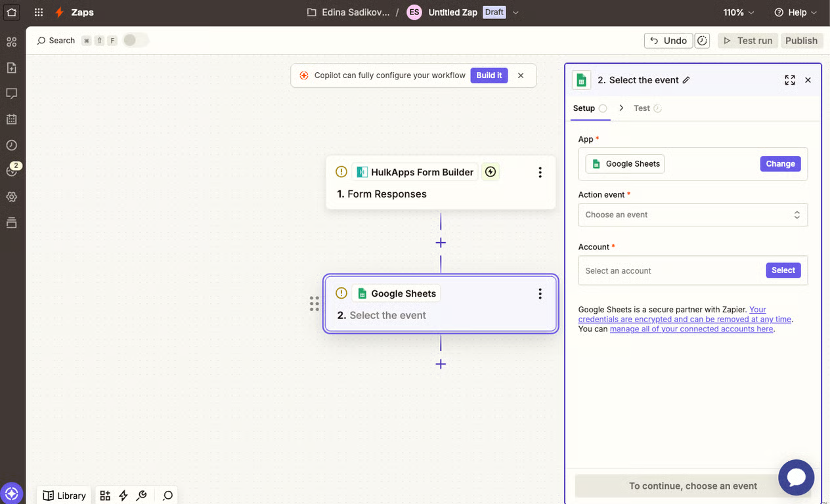Open the Action event dropdown
The width and height of the screenshot is (830, 504).
coord(693,215)
